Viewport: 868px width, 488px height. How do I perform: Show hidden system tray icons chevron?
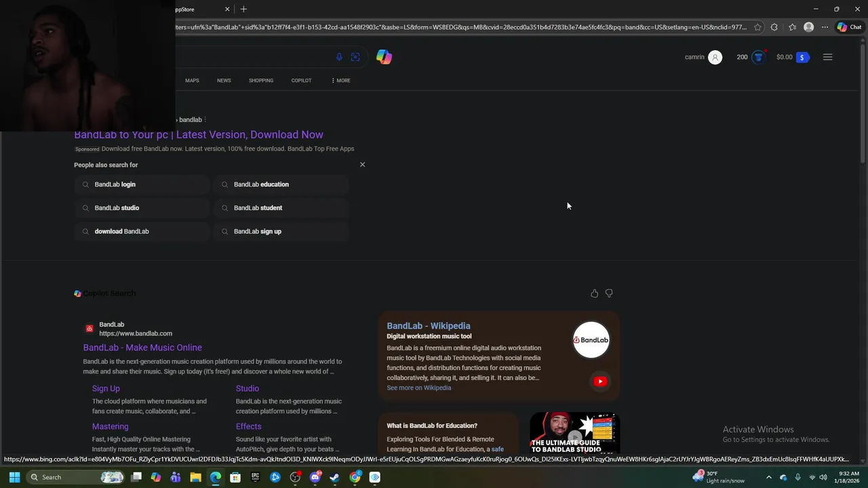768,477
